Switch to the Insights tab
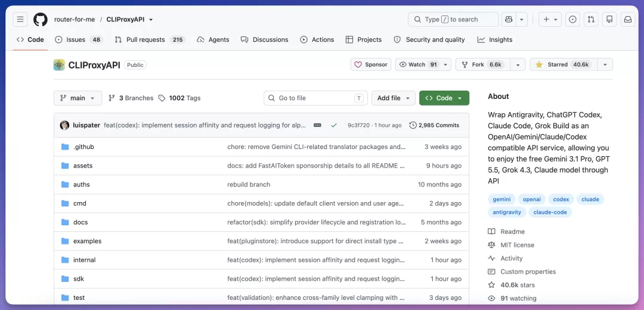The width and height of the screenshot is (644, 310). (495, 40)
